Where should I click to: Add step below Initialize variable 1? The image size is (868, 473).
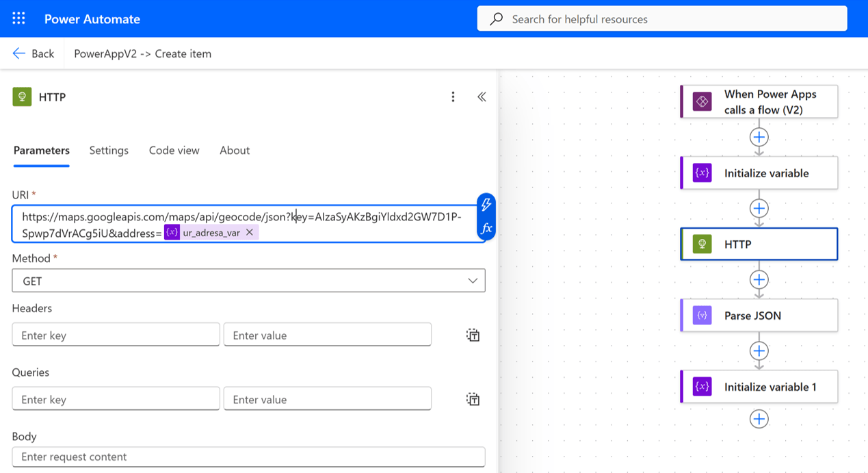759,419
